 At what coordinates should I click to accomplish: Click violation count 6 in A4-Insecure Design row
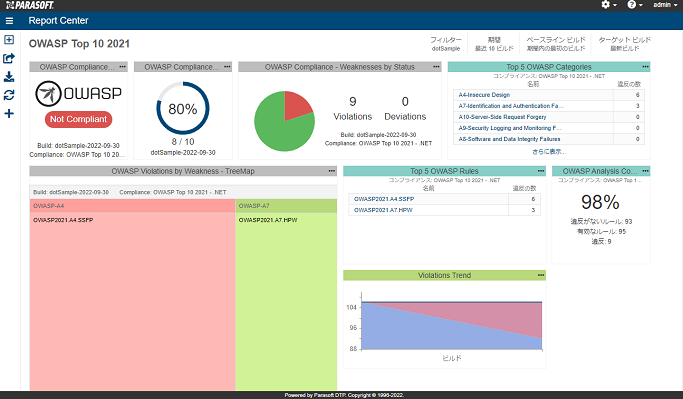637,95
